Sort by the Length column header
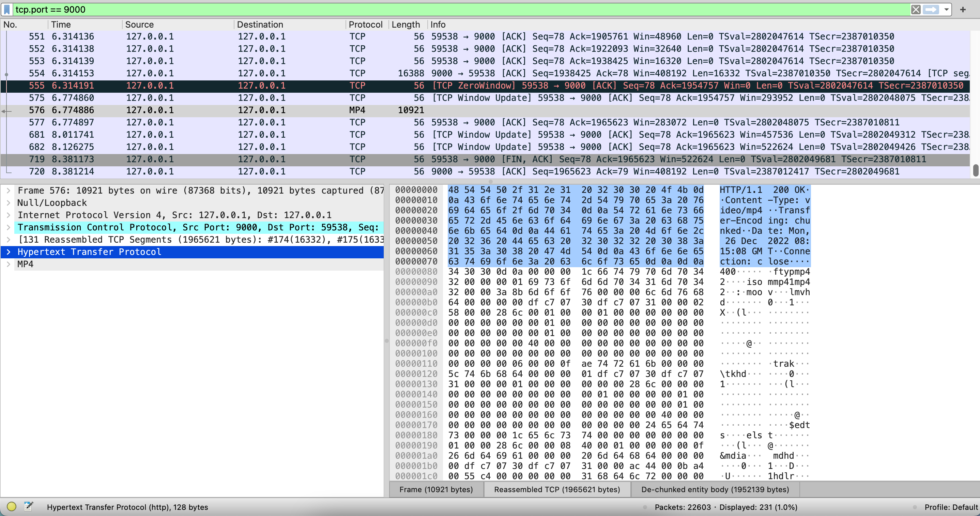 tap(408, 24)
